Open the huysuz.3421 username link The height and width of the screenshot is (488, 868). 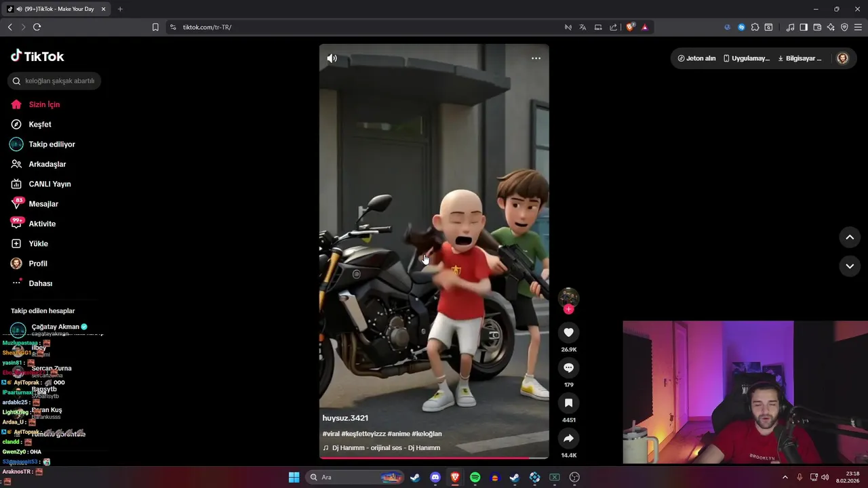(x=345, y=418)
